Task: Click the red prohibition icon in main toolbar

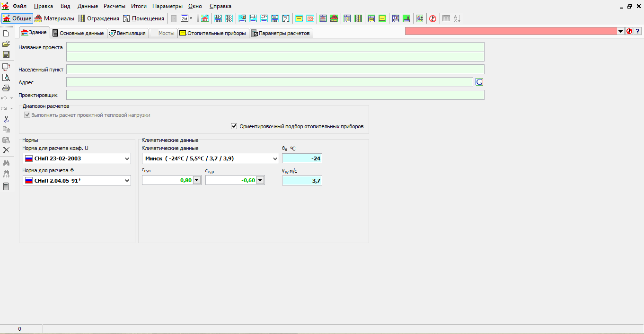Action: [x=432, y=18]
